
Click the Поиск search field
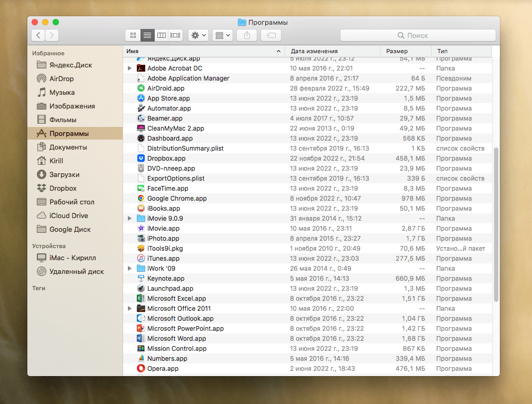tap(418, 35)
